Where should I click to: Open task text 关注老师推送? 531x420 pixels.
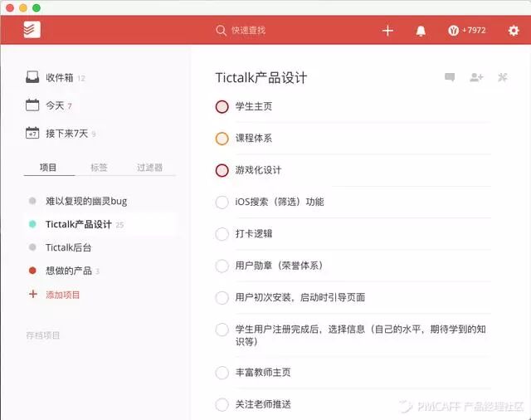coord(263,404)
